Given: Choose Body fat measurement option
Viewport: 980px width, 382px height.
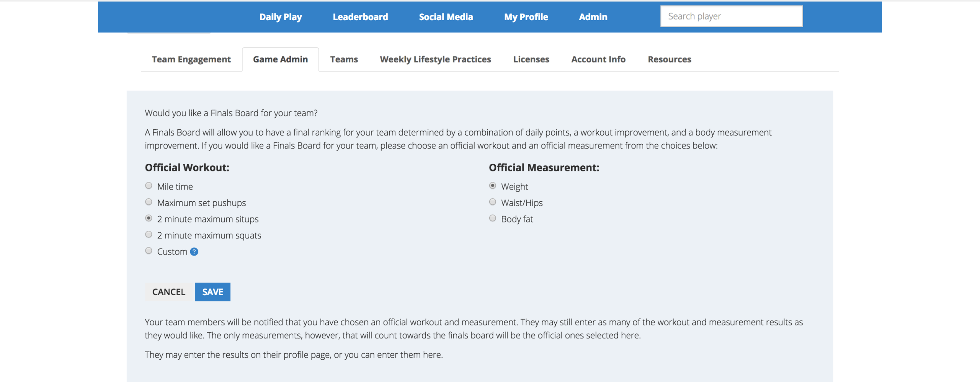Looking at the screenshot, I should [x=493, y=219].
